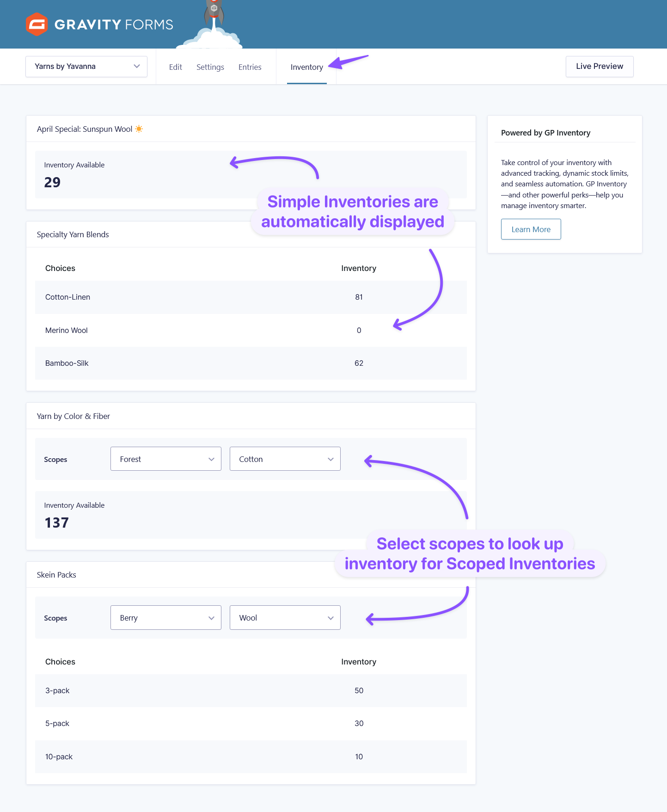Go to the Entries tab
The image size is (667, 812).
(x=250, y=67)
